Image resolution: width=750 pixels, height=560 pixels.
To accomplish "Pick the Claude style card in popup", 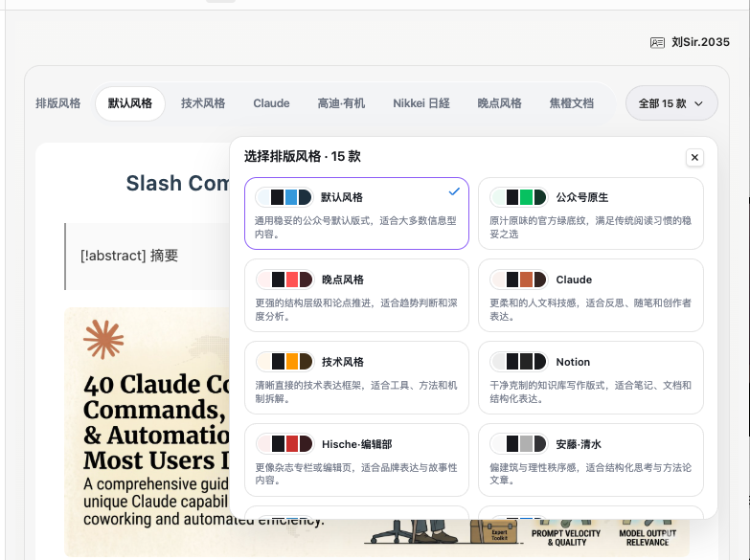I will tap(591, 296).
